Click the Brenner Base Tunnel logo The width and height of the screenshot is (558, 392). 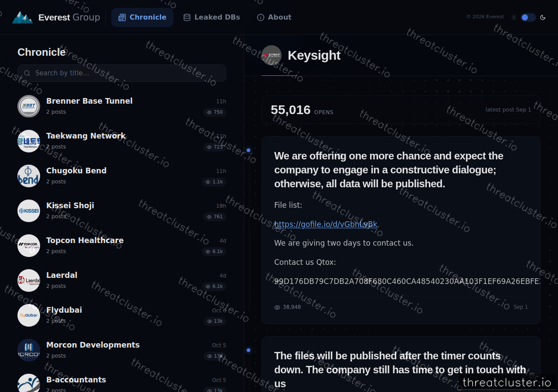29,106
